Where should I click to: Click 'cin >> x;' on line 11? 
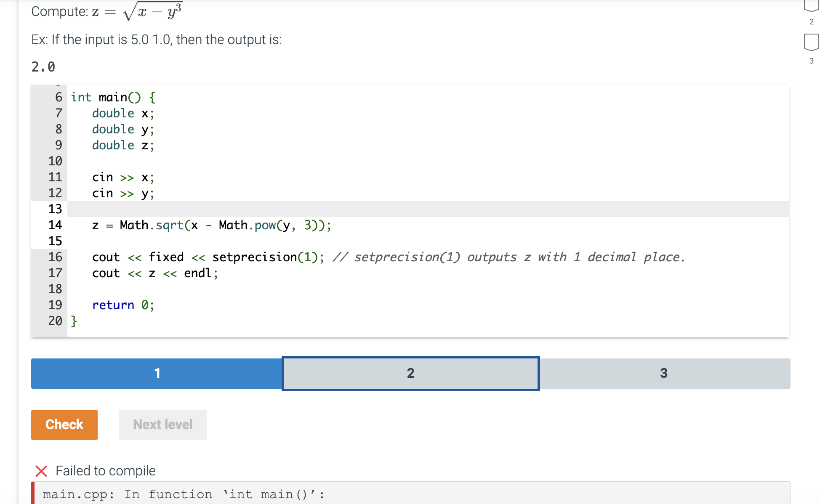coord(123,177)
